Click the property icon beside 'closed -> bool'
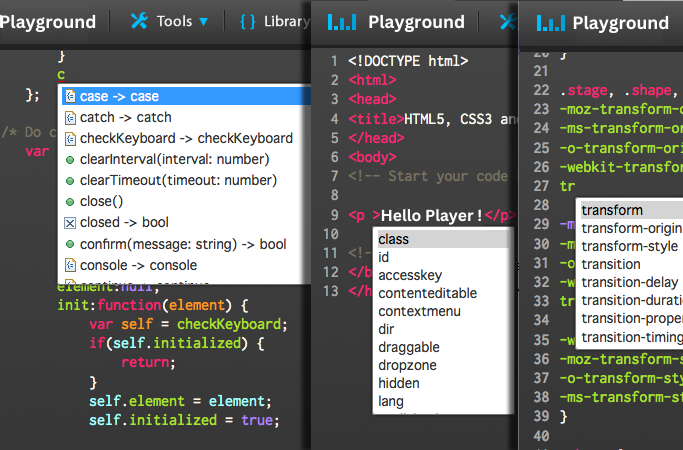This screenshot has height=450, width=683. click(70, 223)
